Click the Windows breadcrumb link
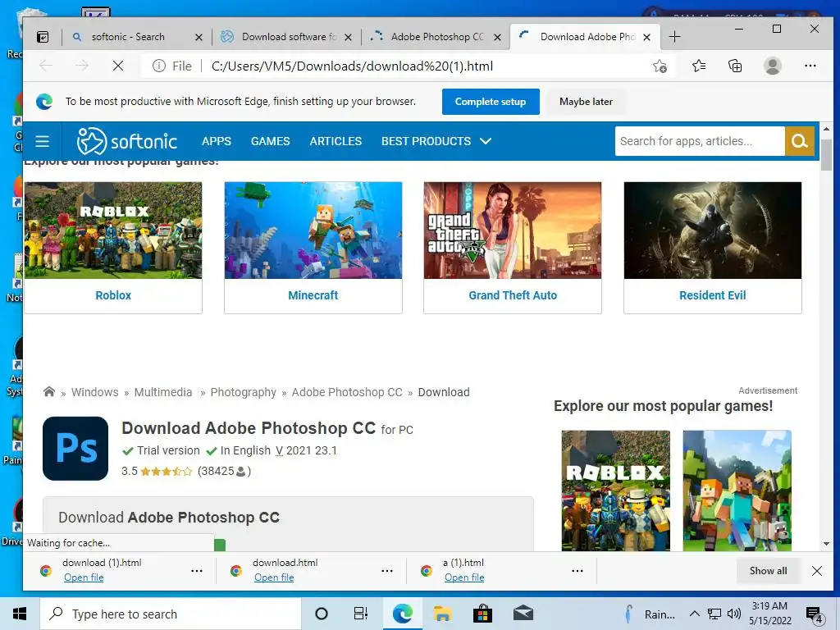840x630 pixels. point(95,392)
